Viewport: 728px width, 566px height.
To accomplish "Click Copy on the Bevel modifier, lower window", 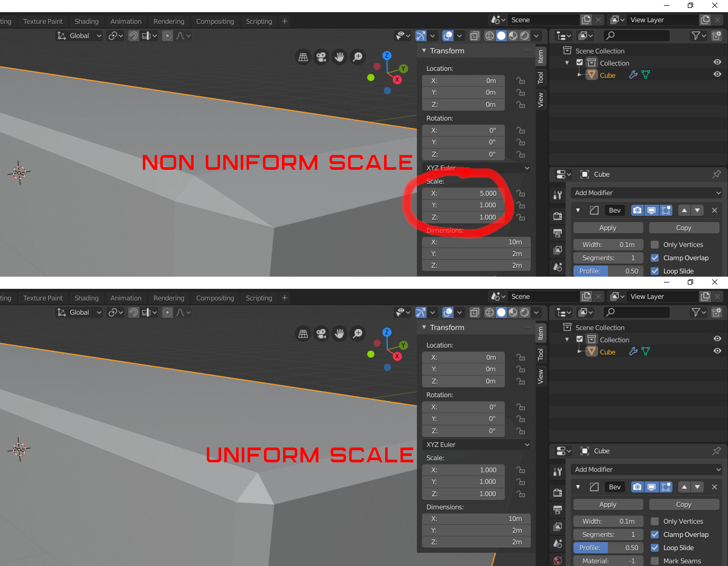I will click(x=684, y=504).
